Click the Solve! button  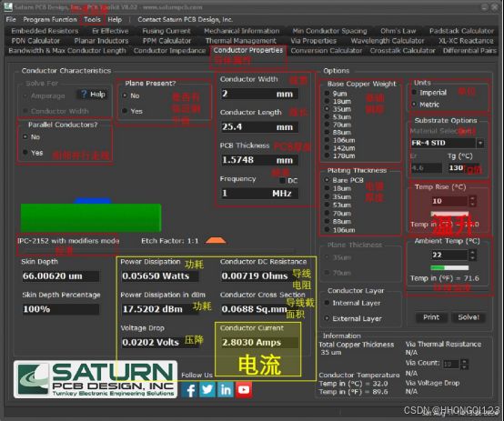coord(469,317)
